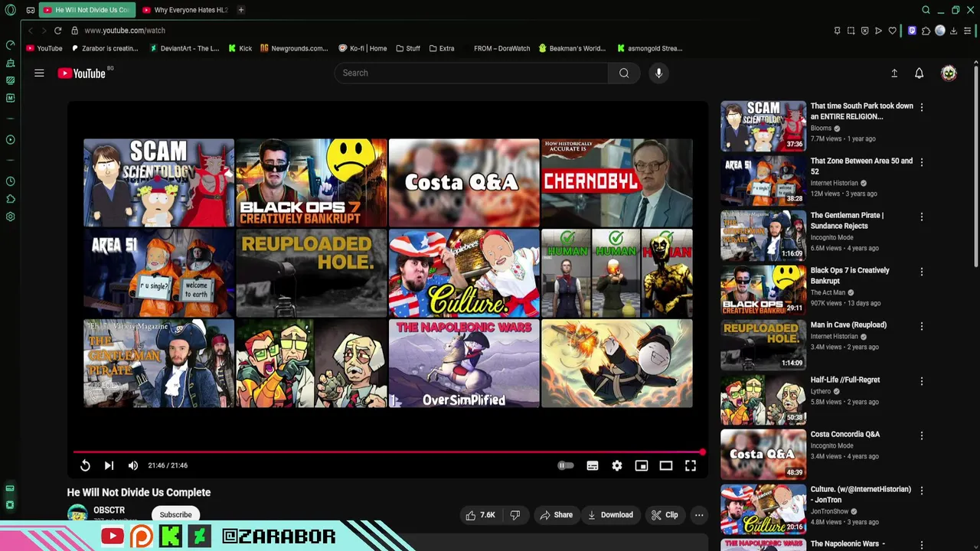980x551 pixels.
Task: Open YouTube notifications bell
Action: pos(920,73)
